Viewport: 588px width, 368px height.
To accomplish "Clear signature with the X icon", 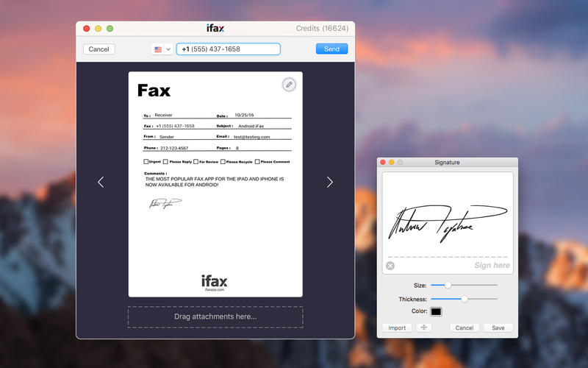I will 390,266.
